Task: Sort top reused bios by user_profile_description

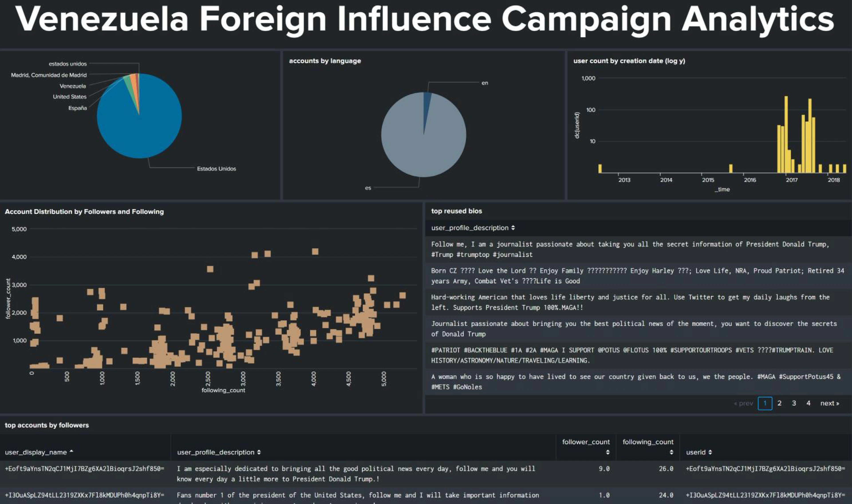Action: tap(473, 228)
